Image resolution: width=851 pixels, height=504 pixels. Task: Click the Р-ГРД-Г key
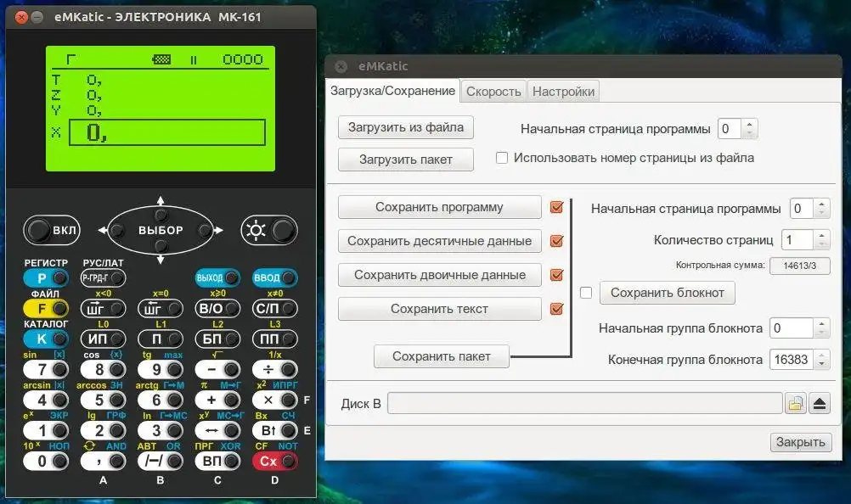[x=103, y=278]
